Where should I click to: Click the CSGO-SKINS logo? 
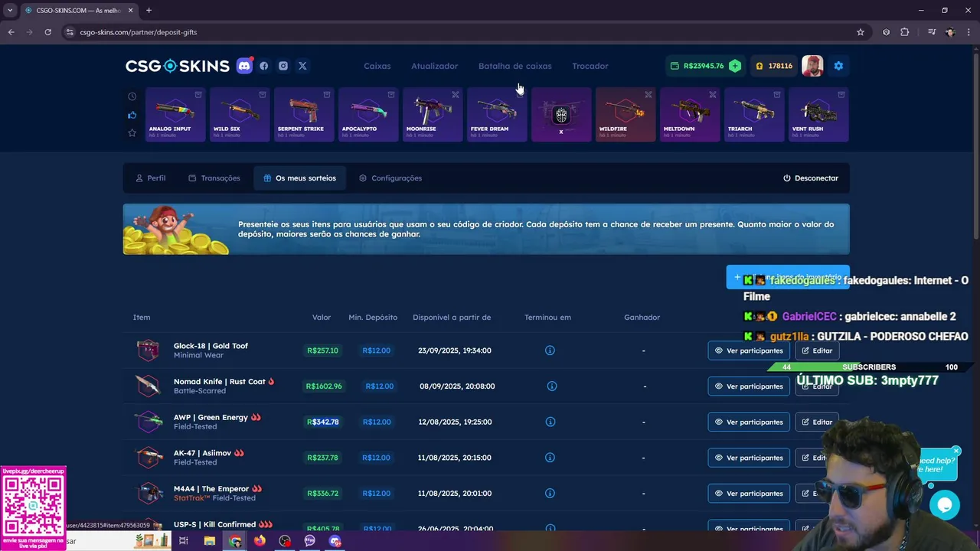click(x=178, y=66)
